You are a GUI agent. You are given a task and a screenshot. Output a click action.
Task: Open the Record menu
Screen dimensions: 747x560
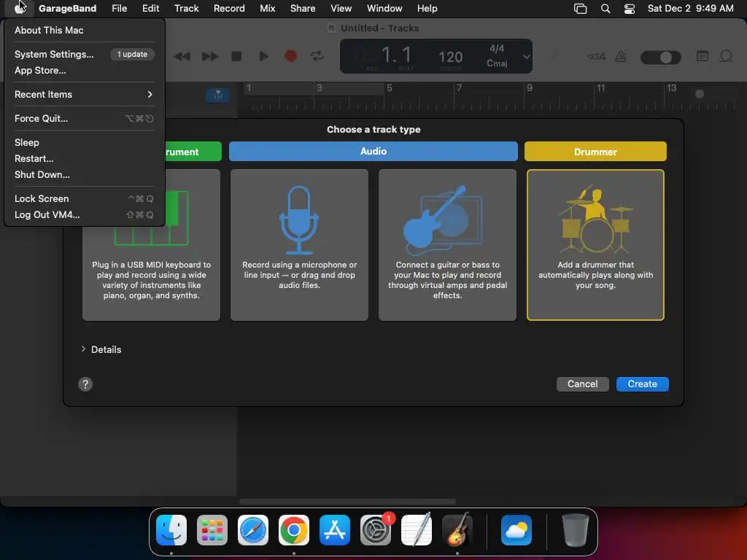coord(229,8)
